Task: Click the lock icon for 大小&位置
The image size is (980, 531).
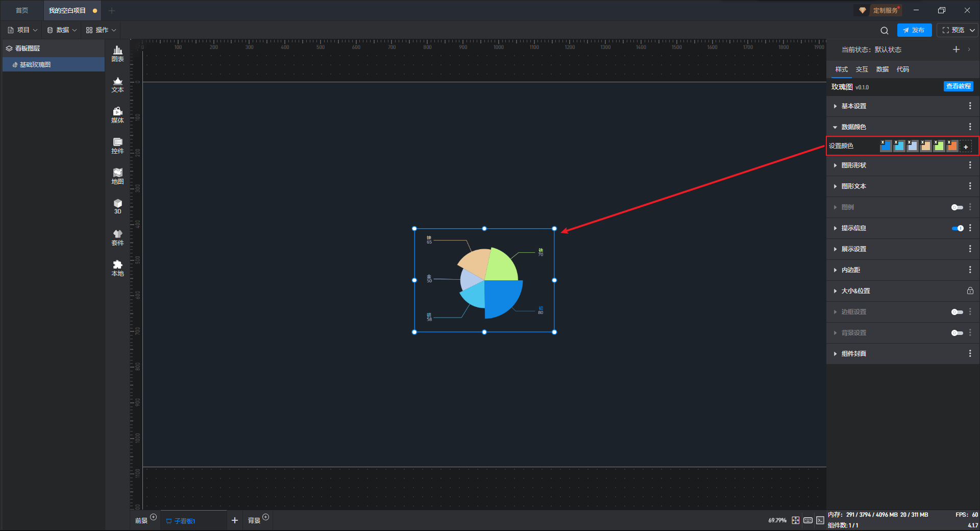Action: point(970,291)
